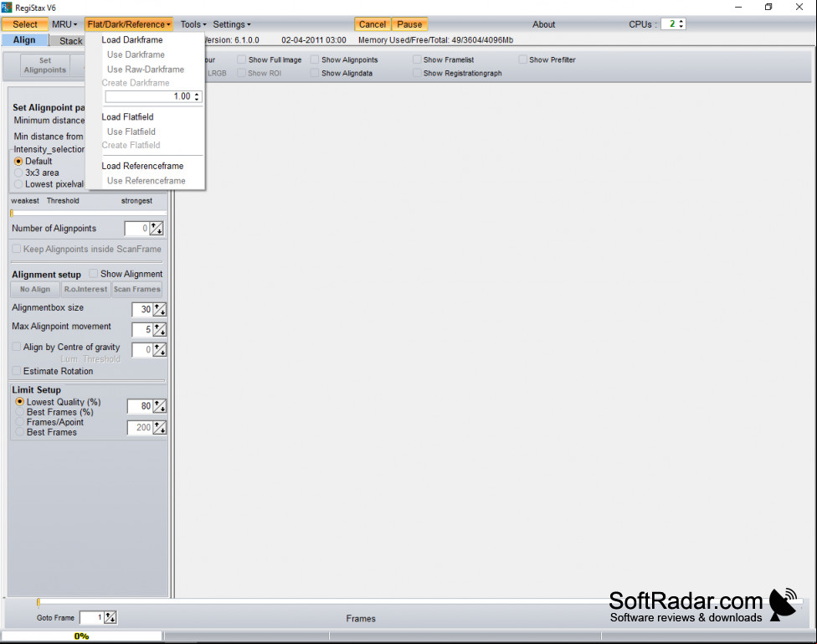The height and width of the screenshot is (644, 817).
Task: Adjust the CPUs count stepper
Action: point(681,24)
